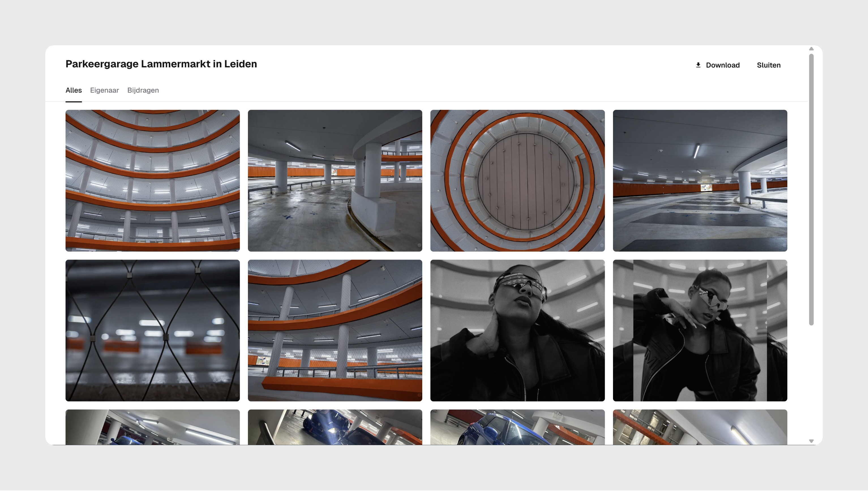This screenshot has height=491, width=868.
Task: Open the bottom-right ceiling light photo
Action: click(x=700, y=426)
